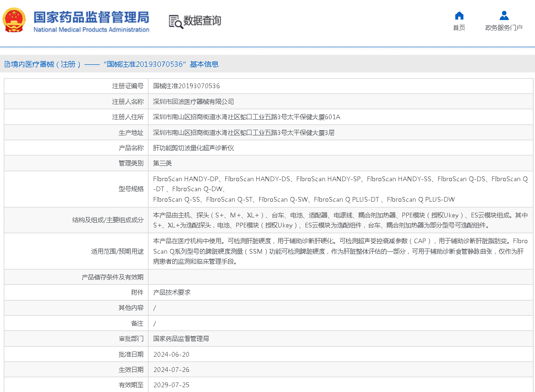The width and height of the screenshot is (535, 392).
Task: Click the 适用范围/预期用途 label
Action: tap(117, 251)
